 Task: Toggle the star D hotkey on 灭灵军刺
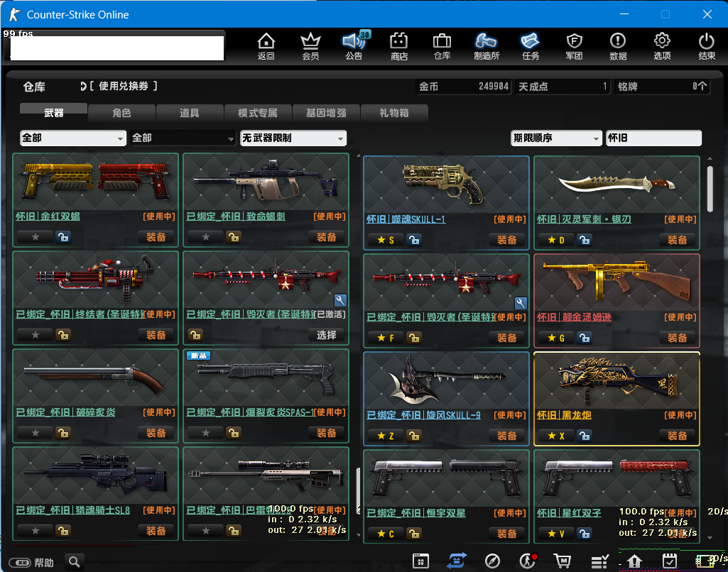[556, 240]
